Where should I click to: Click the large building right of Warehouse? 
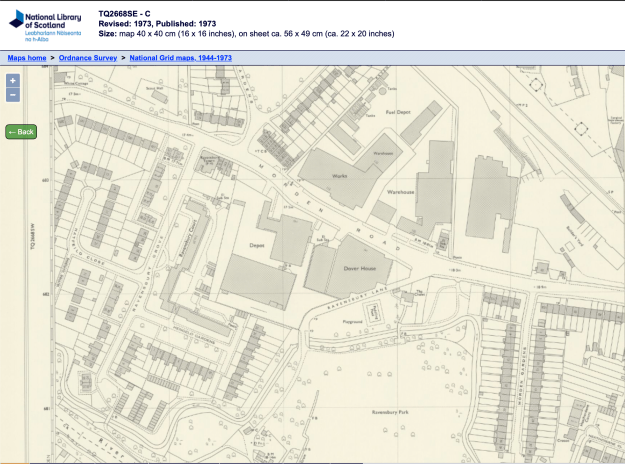coord(490,192)
